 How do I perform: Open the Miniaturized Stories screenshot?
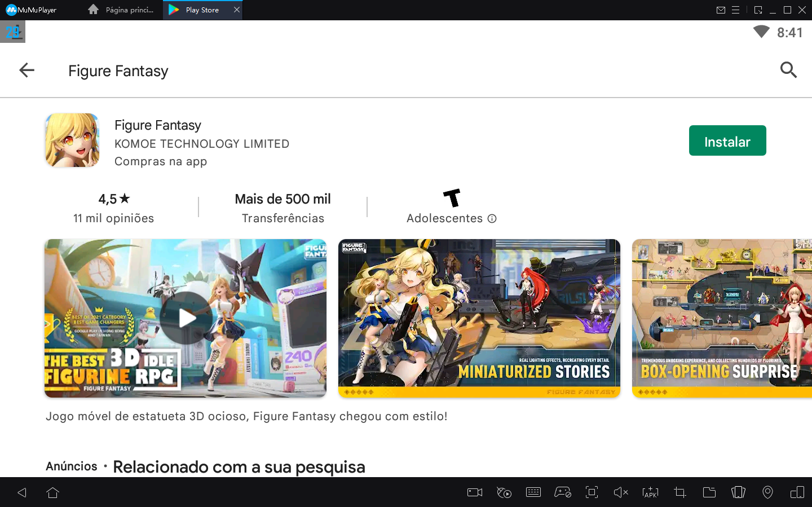pos(479,318)
